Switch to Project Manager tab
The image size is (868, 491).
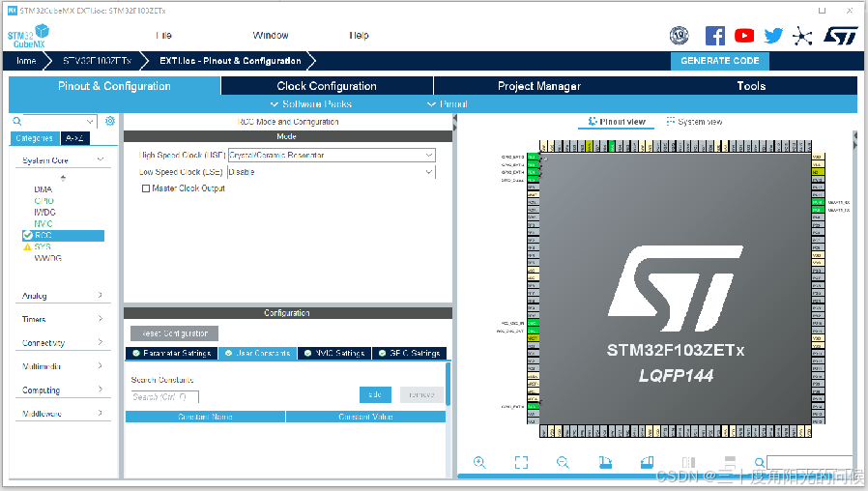click(x=538, y=86)
